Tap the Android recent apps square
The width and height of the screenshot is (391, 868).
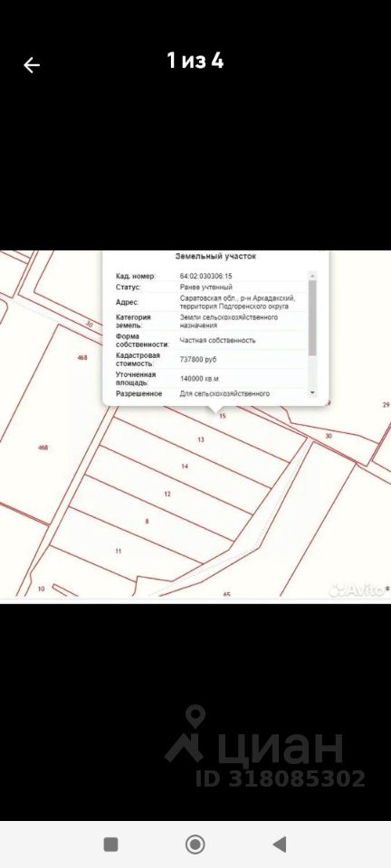click(110, 844)
